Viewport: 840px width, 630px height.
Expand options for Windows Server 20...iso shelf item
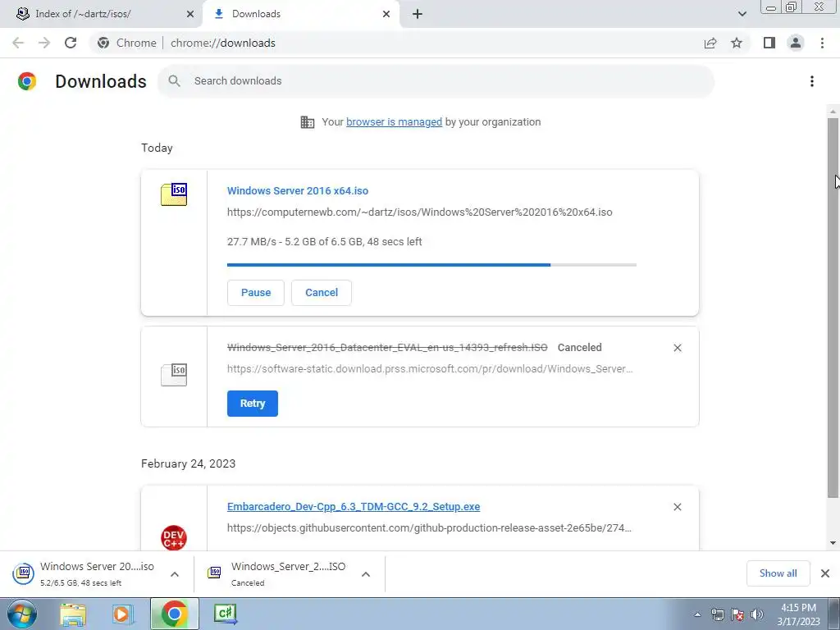click(x=175, y=574)
